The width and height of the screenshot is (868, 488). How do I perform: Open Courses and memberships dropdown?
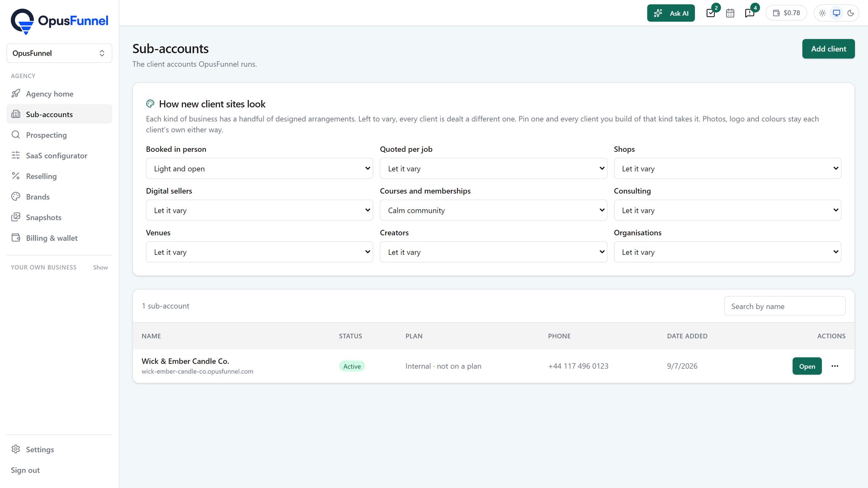(x=493, y=211)
